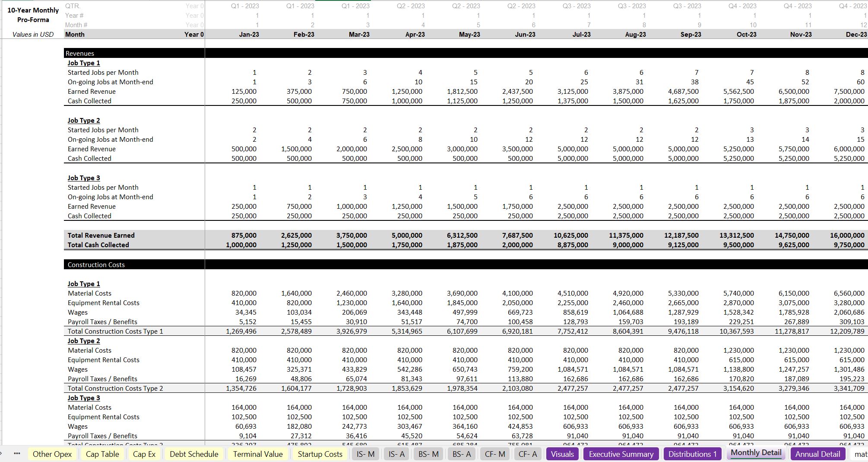This screenshot has width=868, height=462.
Task: Open the Startup Costs tab
Action: [320, 454]
